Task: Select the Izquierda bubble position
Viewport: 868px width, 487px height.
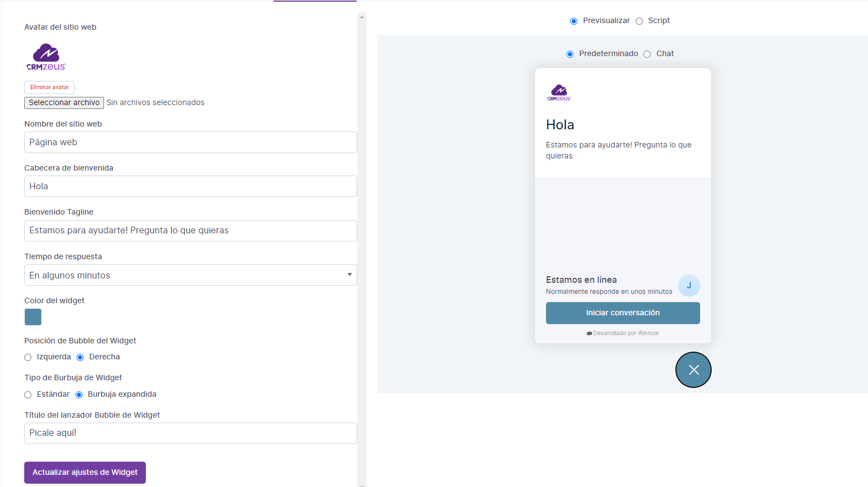Action: click(x=28, y=358)
